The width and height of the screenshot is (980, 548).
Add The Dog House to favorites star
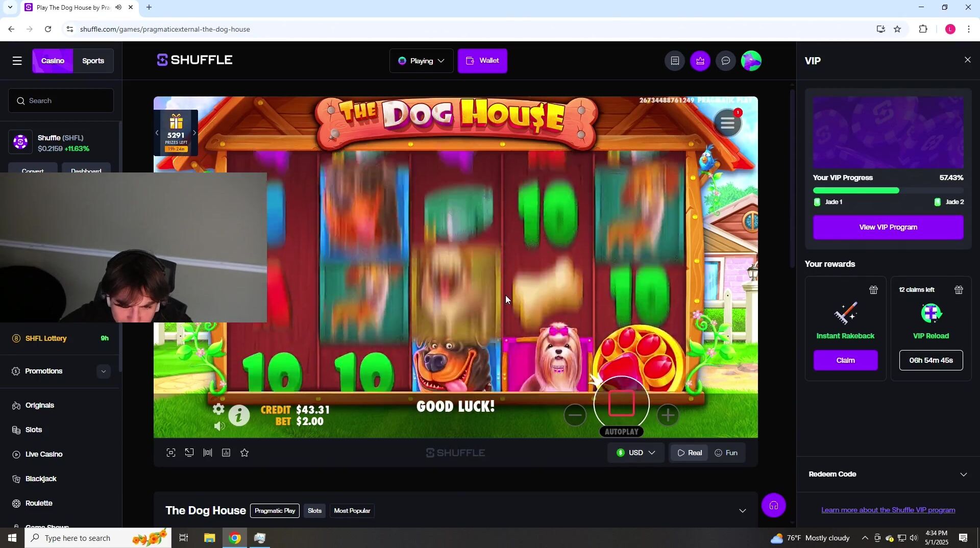point(244,453)
